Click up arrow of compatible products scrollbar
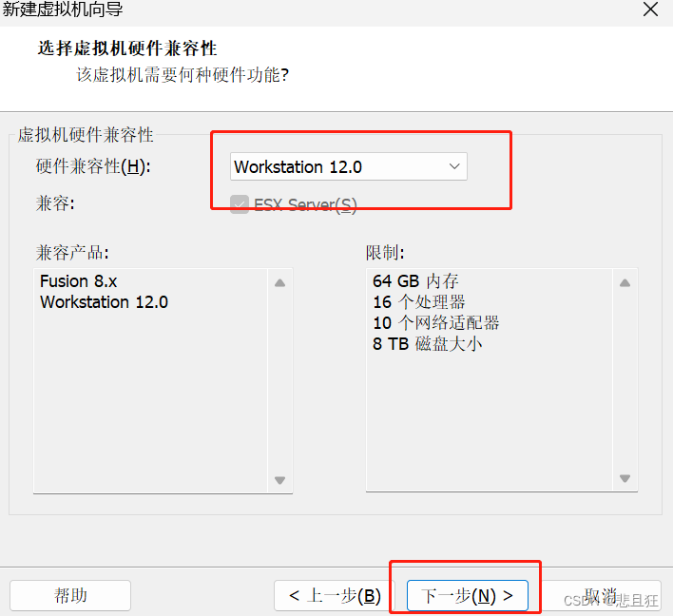Viewport: 673px width, 616px height. click(279, 283)
